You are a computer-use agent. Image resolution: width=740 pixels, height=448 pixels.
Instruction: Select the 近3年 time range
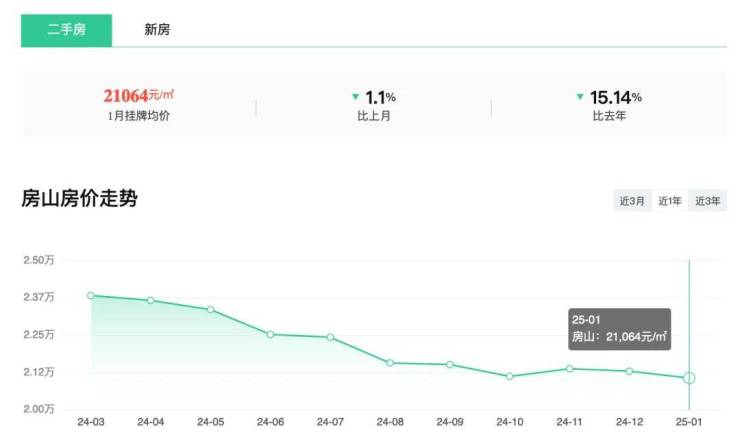pos(708,202)
